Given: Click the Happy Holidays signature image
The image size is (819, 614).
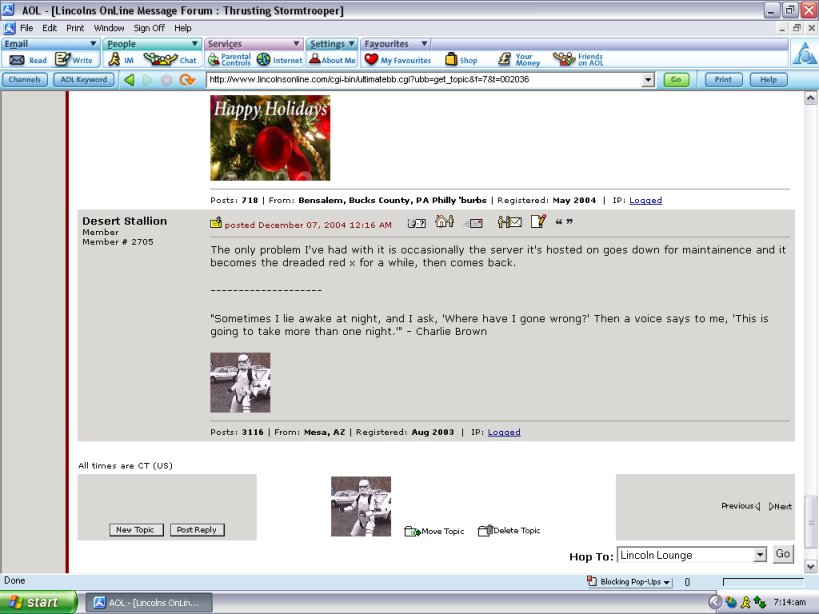Looking at the screenshot, I should pyautogui.click(x=270, y=138).
